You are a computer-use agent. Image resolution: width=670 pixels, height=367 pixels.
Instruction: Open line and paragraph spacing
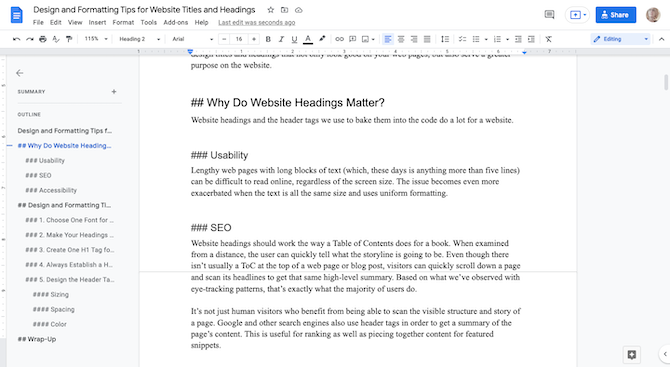[445, 39]
